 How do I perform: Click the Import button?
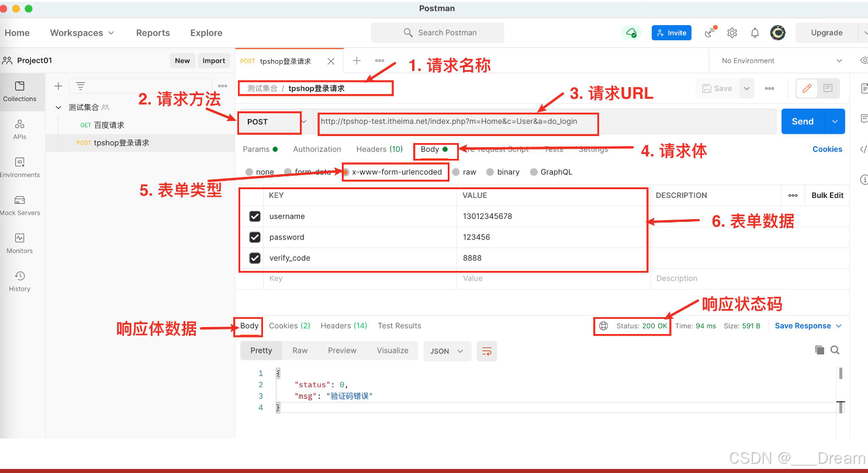click(x=214, y=61)
